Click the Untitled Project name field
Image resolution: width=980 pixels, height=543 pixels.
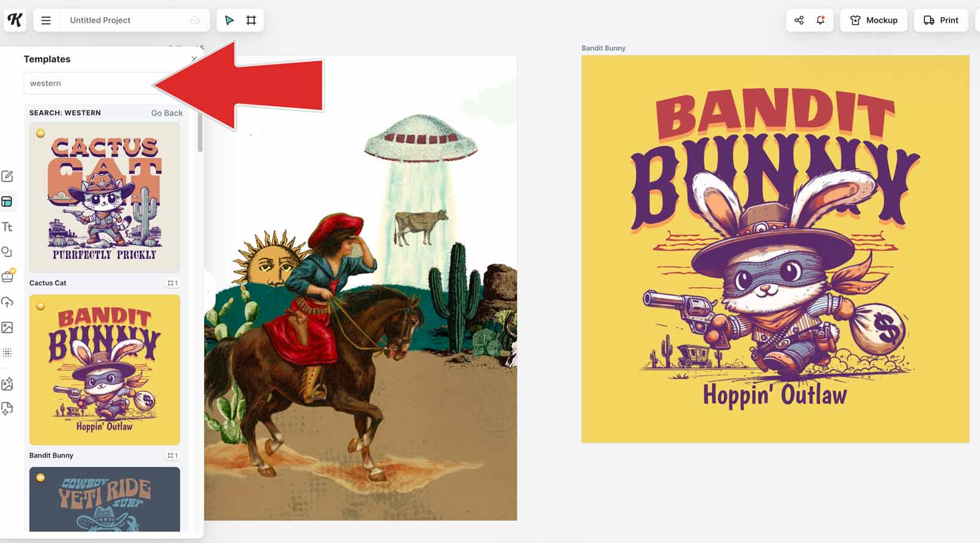(123, 20)
